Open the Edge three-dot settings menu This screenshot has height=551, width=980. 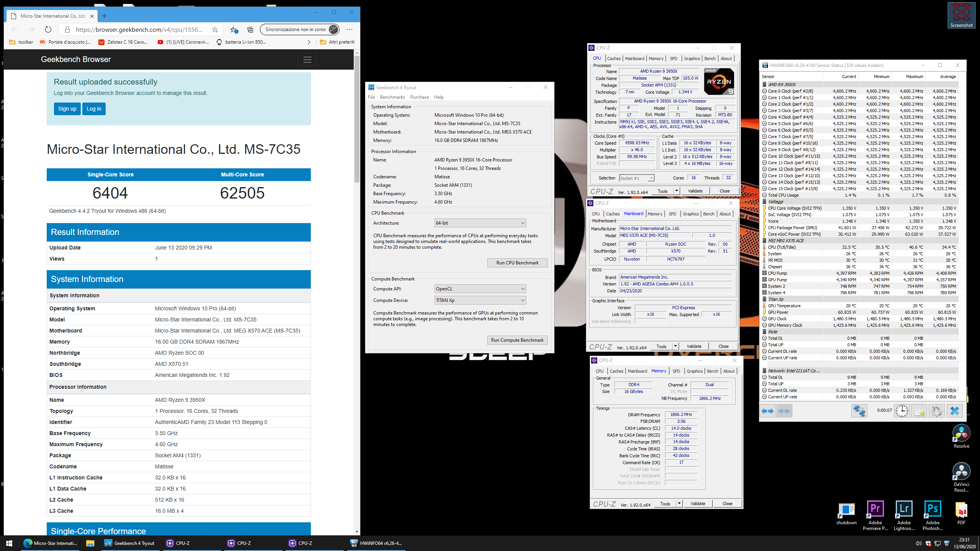pyautogui.click(x=350, y=29)
